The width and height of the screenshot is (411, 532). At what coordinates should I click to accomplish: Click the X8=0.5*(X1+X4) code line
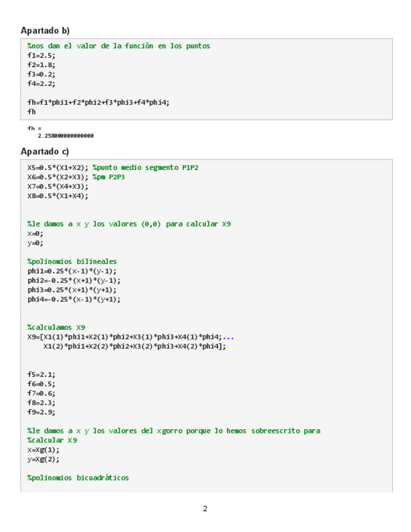click(x=58, y=196)
